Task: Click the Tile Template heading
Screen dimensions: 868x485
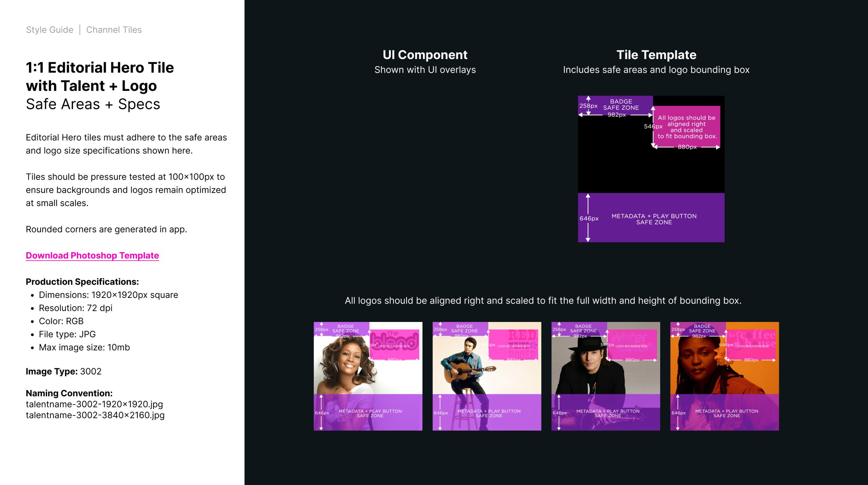Action: [x=656, y=55]
